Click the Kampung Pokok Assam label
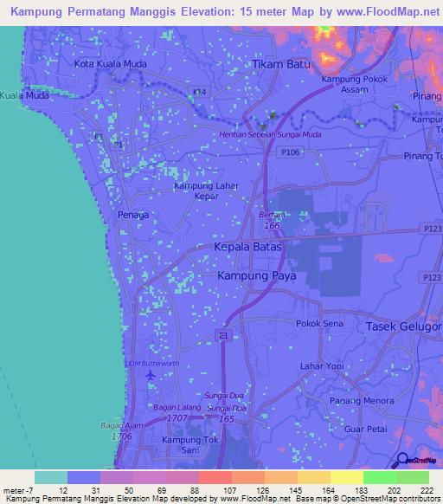443x504 pixels. pyautogui.click(x=355, y=84)
